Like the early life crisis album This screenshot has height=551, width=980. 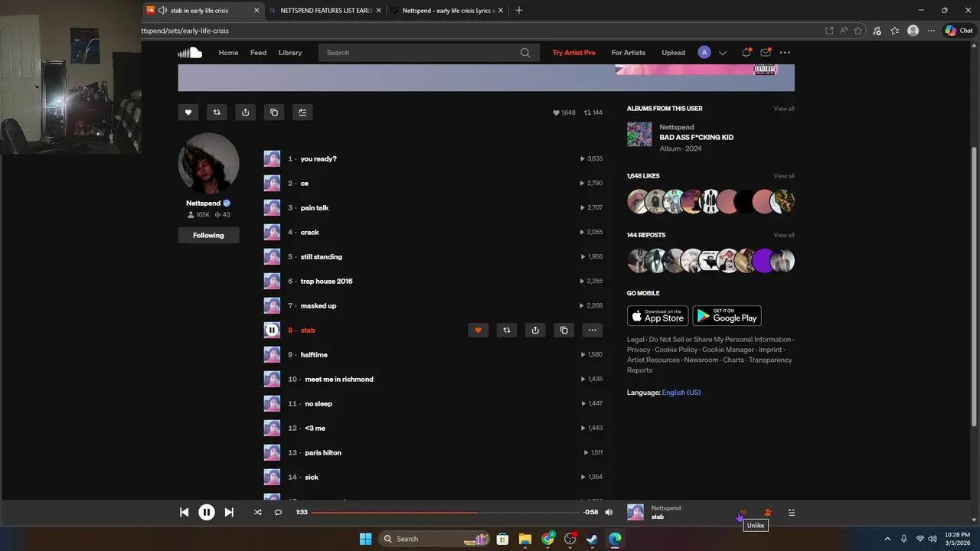[x=188, y=112]
